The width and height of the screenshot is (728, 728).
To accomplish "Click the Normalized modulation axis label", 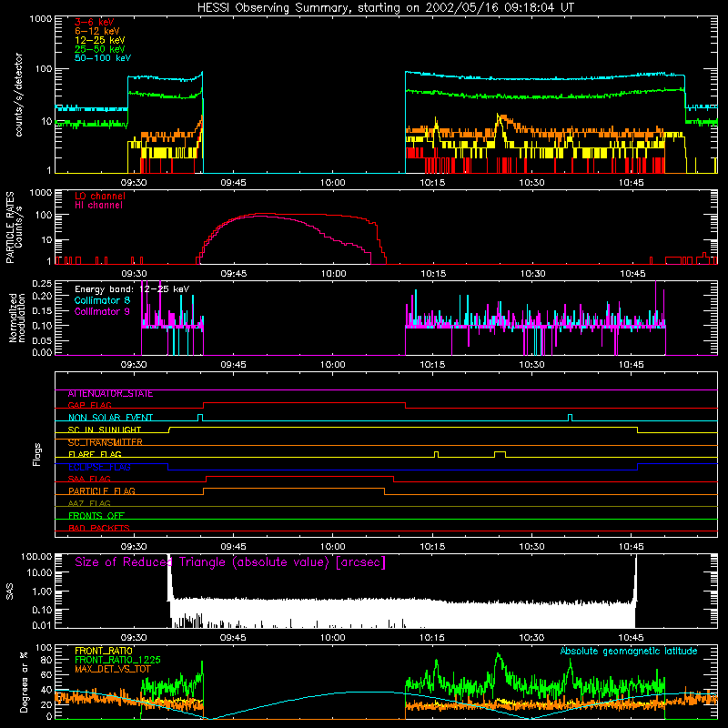I will pyautogui.click(x=17, y=318).
